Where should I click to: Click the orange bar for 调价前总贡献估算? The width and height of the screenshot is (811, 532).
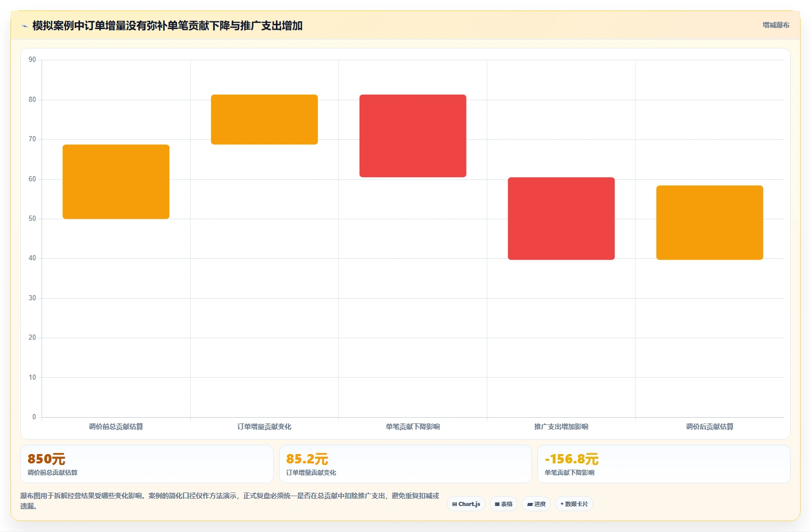[116, 182]
